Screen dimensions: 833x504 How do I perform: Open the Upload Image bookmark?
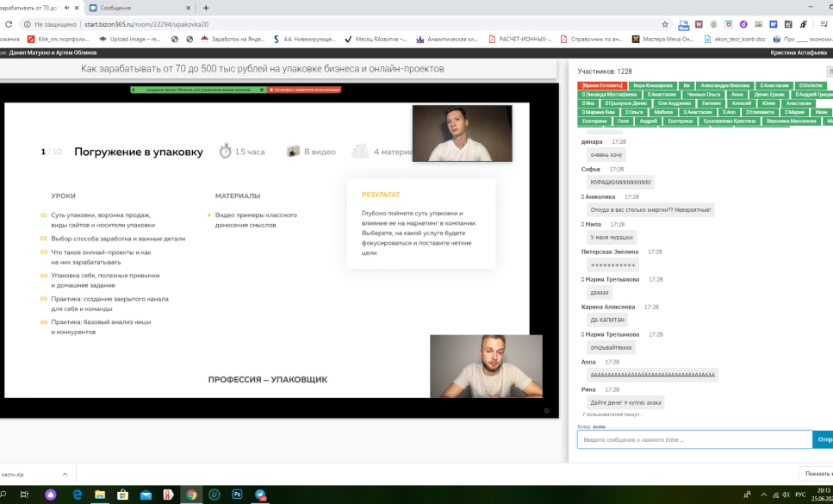129,39
